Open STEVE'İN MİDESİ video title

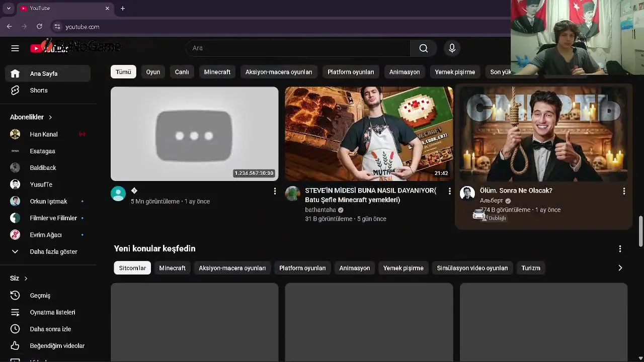370,195
